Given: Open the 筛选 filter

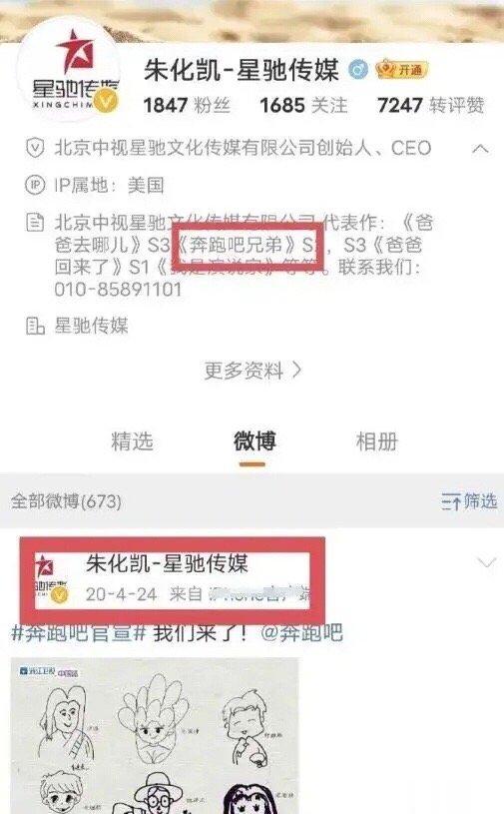Looking at the screenshot, I should coord(469,501).
